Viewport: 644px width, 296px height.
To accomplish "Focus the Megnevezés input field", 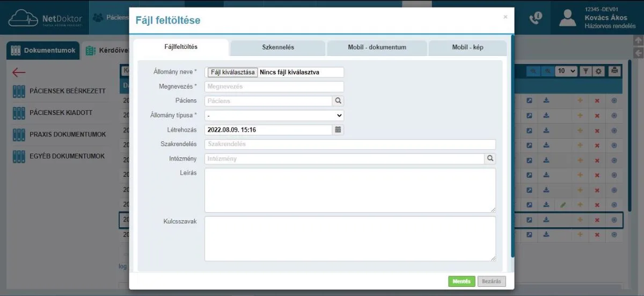I will point(274,86).
